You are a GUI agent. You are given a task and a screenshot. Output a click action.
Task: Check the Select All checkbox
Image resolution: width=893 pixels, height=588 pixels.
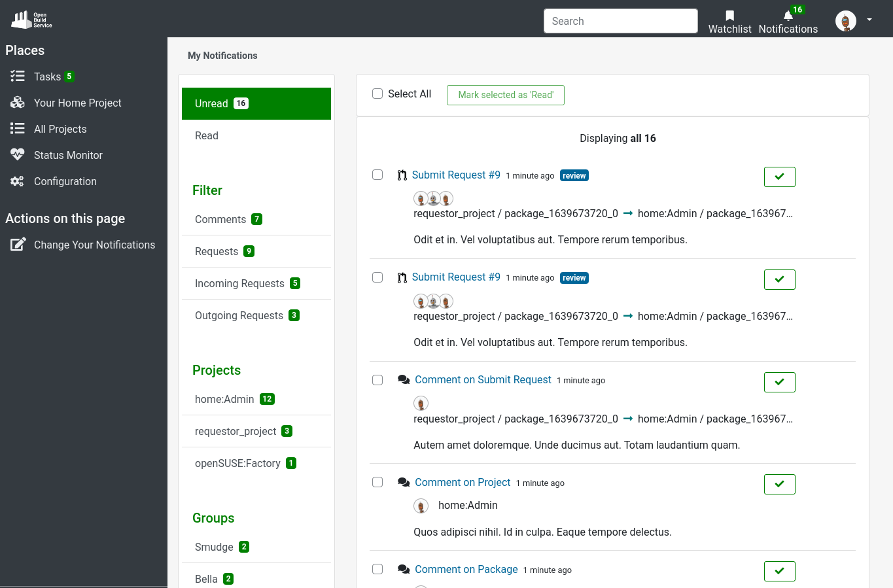(x=377, y=94)
